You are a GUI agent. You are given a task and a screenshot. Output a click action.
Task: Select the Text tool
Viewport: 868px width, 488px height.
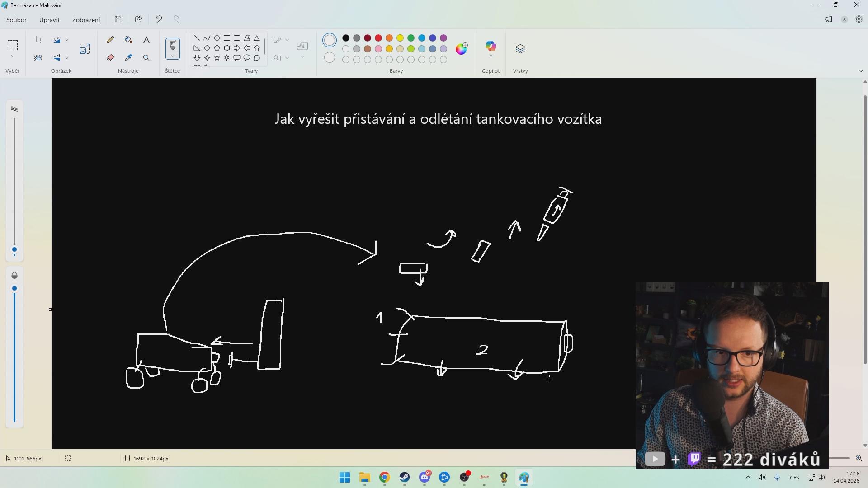pos(146,40)
